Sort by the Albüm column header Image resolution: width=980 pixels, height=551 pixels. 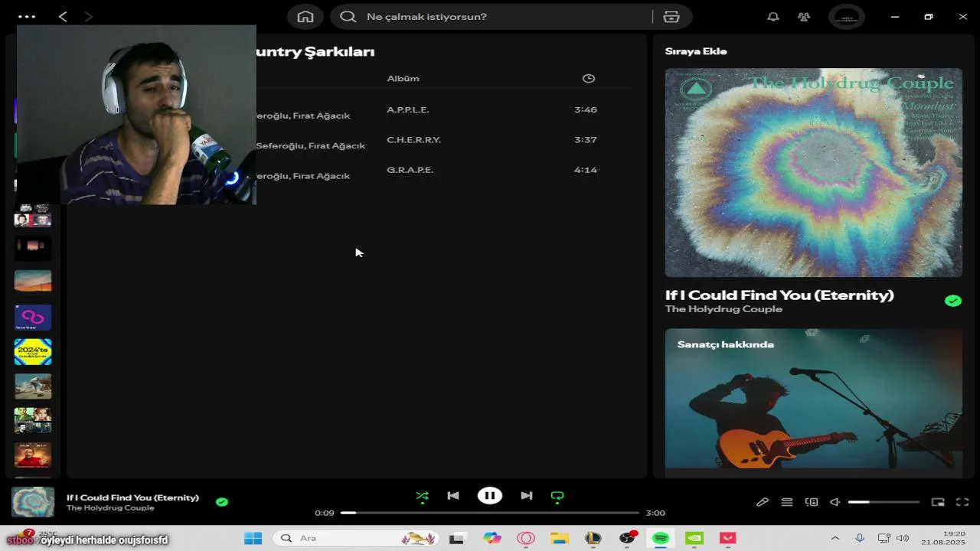point(403,78)
